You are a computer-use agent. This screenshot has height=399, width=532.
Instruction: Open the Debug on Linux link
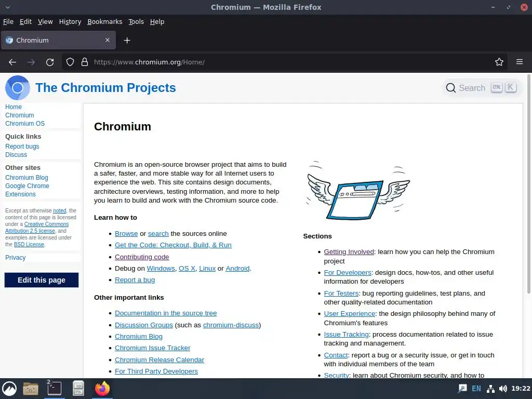207,269
